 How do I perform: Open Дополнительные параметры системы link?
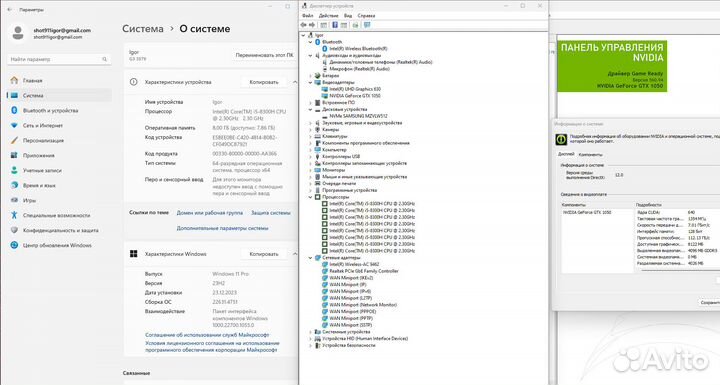pos(223,228)
